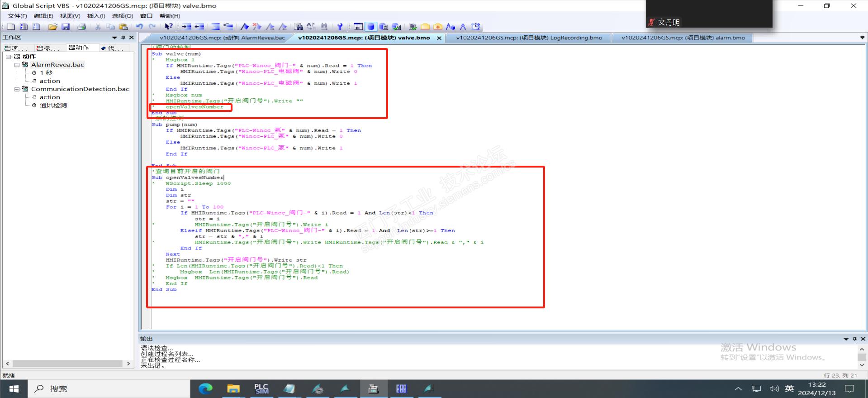This screenshot has height=398, width=868.
Task: Collapse the CommunicationDetection.bac tree node
Action: click(17, 89)
